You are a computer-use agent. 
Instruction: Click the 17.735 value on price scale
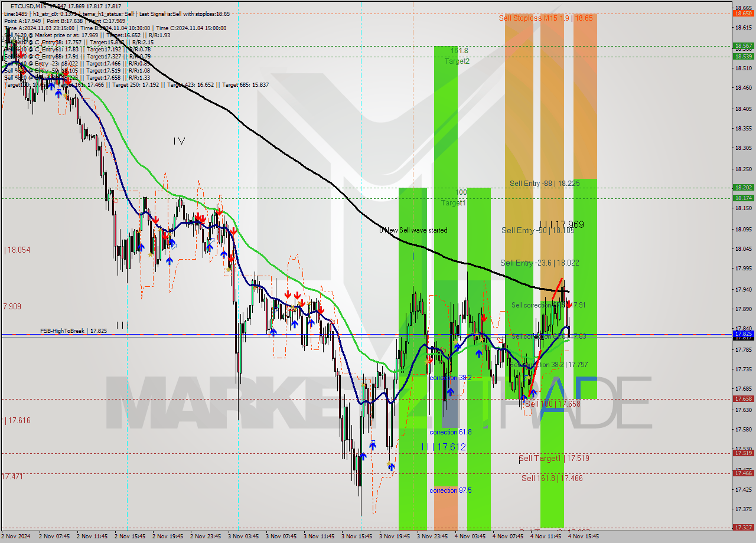[743, 369]
